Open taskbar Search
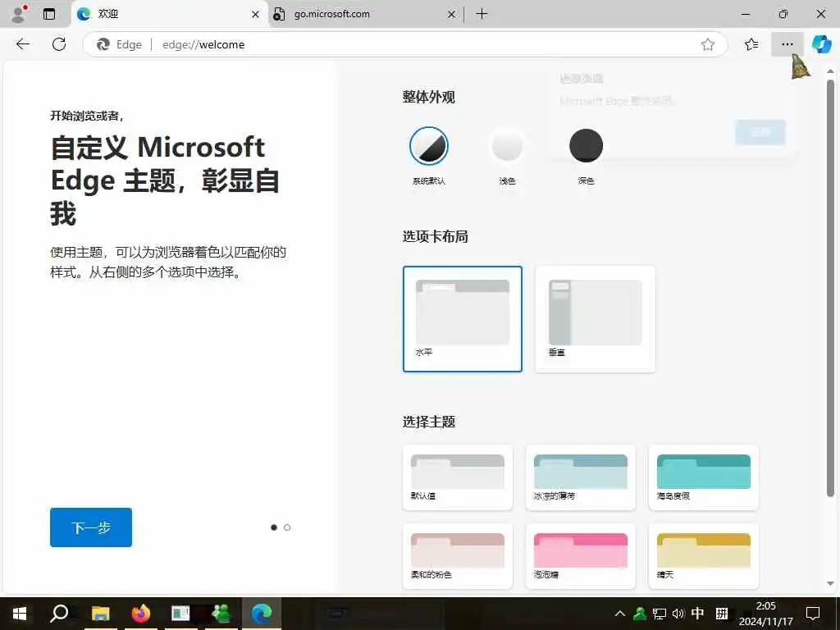 pyautogui.click(x=59, y=614)
